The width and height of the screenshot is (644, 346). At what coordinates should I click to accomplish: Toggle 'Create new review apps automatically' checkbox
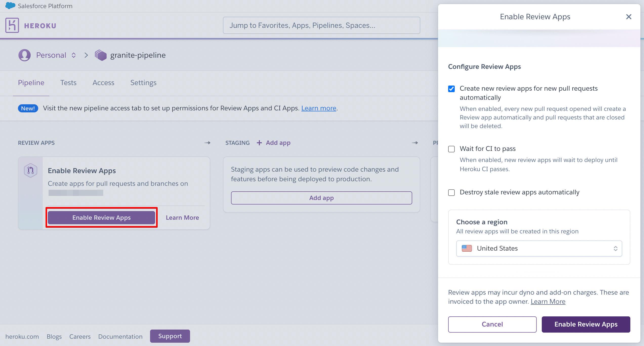tap(451, 89)
